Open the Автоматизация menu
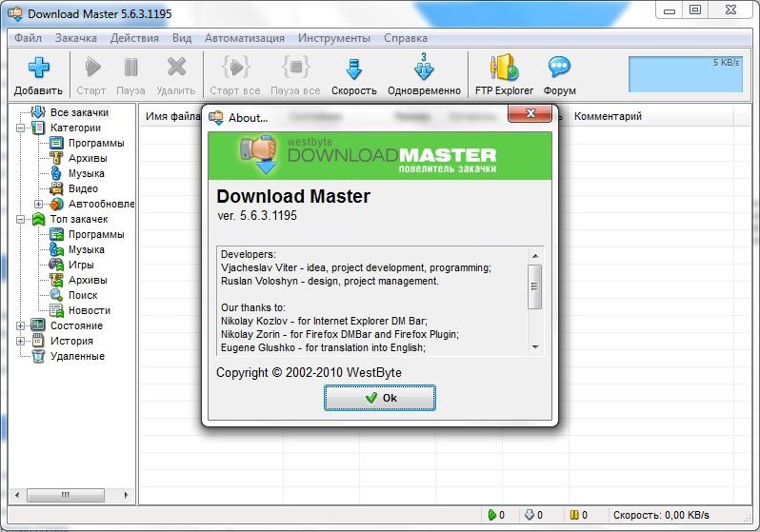760x532 pixels. (244, 38)
